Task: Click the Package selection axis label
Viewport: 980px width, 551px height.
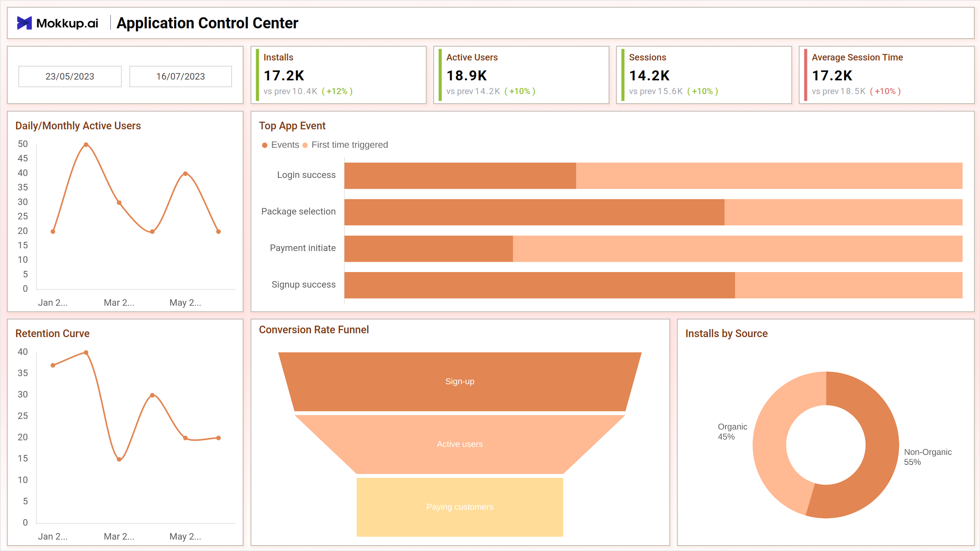Action: point(298,211)
